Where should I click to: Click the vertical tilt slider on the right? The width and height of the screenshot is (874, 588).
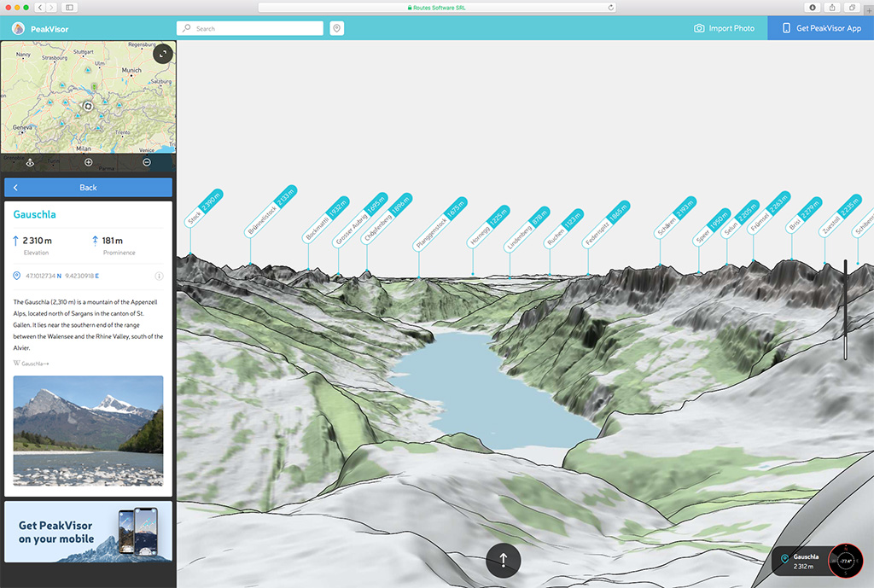tap(845, 309)
